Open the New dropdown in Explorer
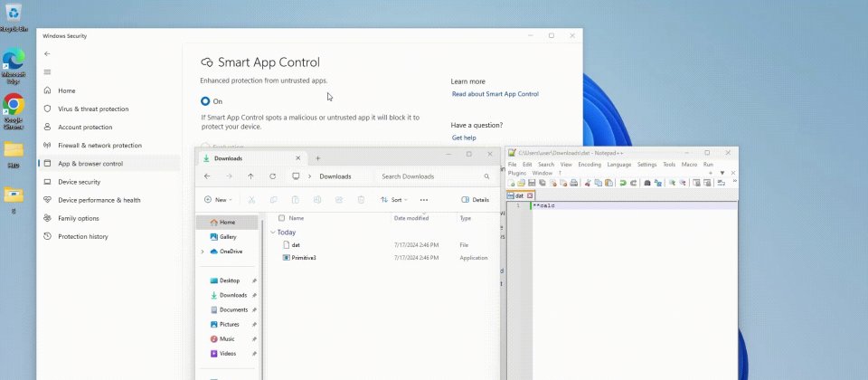This screenshot has height=380, width=868. point(218,199)
